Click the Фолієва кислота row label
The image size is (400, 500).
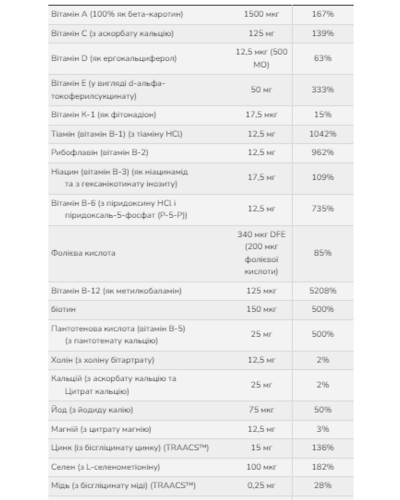tap(83, 253)
